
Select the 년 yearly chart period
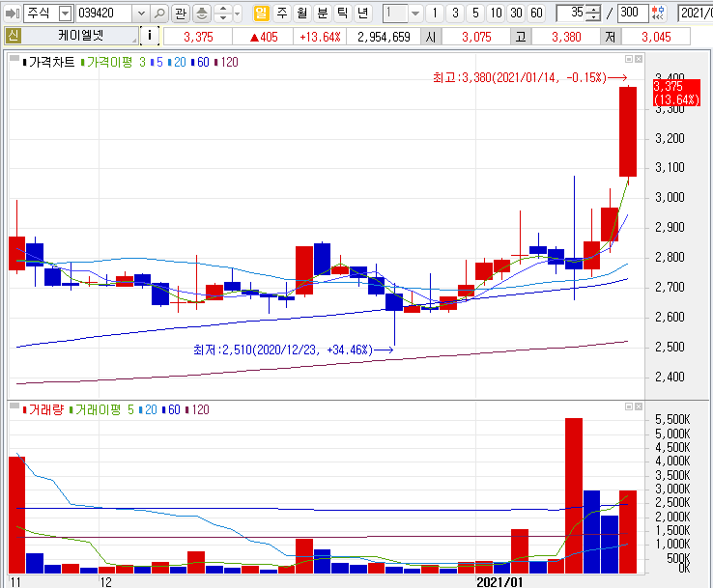click(362, 14)
